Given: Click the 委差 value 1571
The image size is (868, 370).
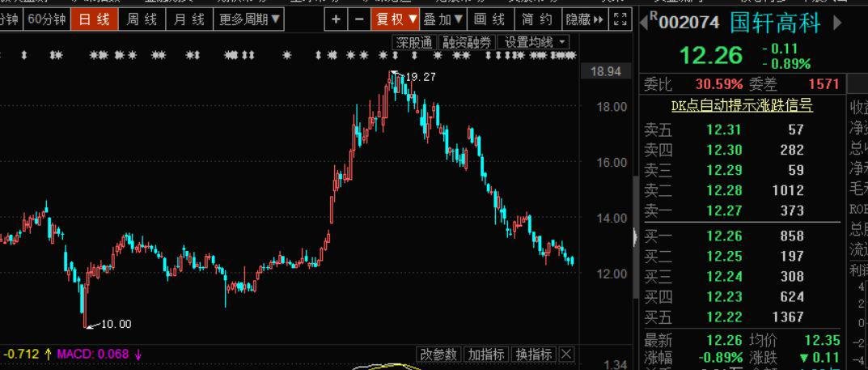Looking at the screenshot, I should [x=824, y=84].
